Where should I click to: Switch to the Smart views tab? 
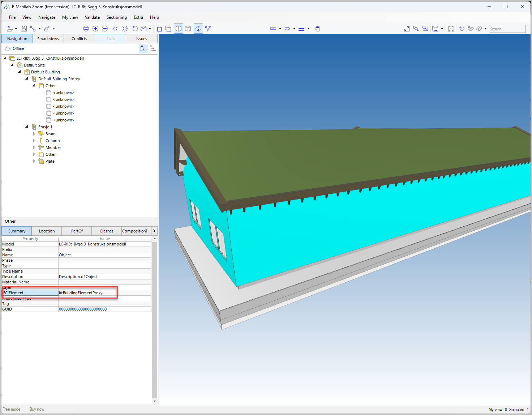[x=48, y=39]
